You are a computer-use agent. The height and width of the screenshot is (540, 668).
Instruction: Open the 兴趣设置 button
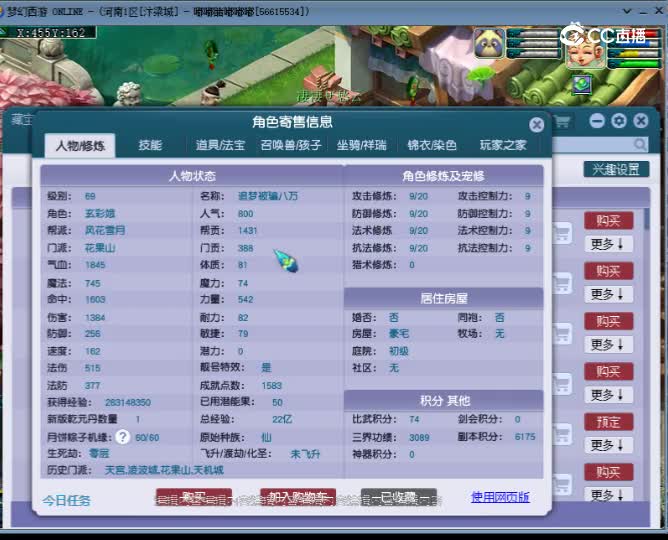point(616,169)
